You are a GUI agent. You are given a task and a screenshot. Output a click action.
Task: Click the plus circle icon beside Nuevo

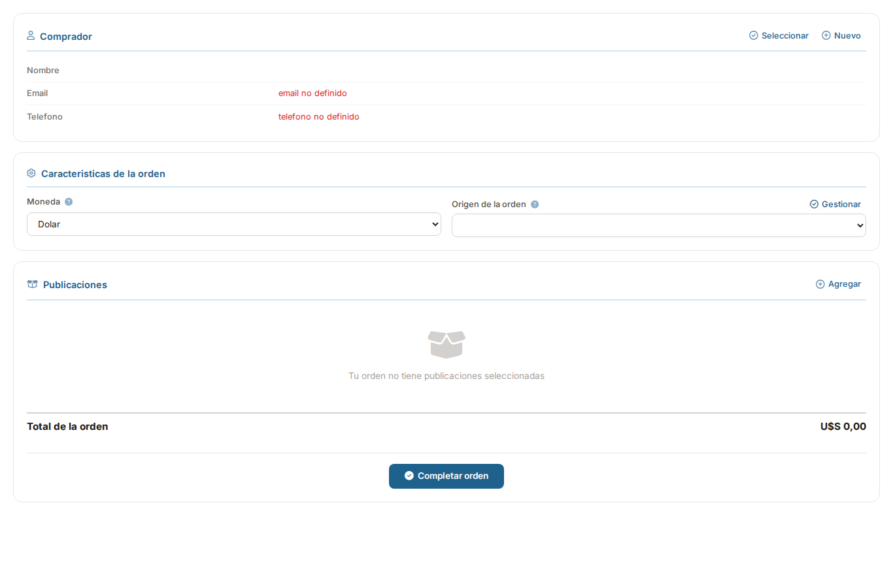(826, 35)
